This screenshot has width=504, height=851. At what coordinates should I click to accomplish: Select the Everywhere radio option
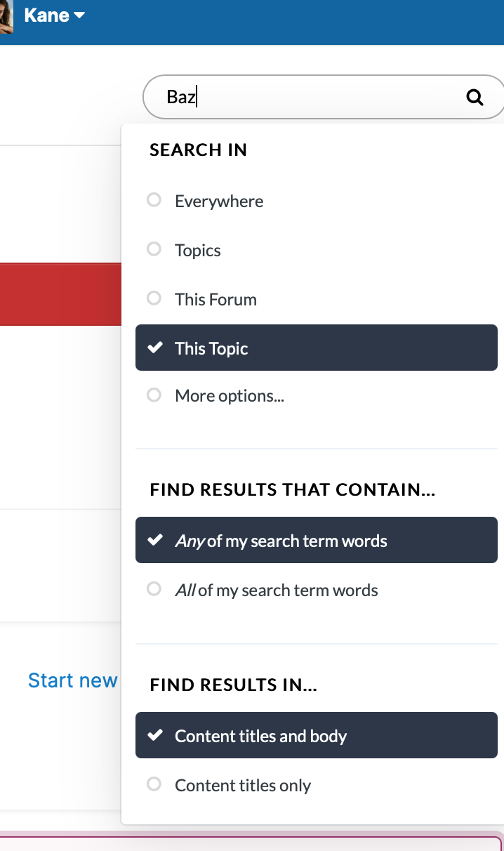coord(316,201)
